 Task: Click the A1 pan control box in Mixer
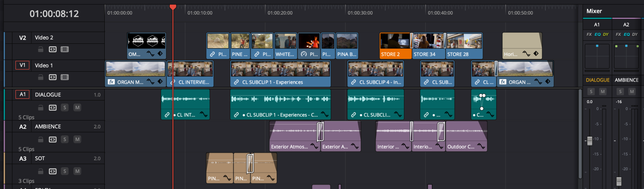pyautogui.click(x=597, y=57)
